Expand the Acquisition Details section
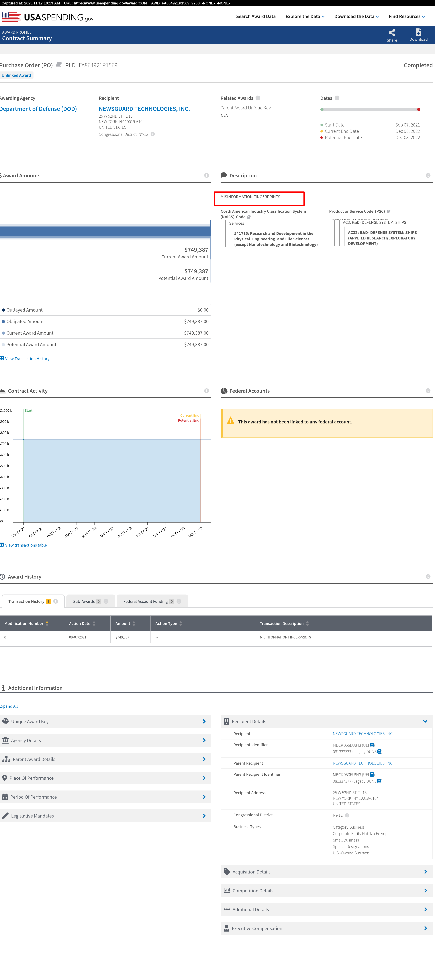The image size is (435, 980). pos(326,872)
